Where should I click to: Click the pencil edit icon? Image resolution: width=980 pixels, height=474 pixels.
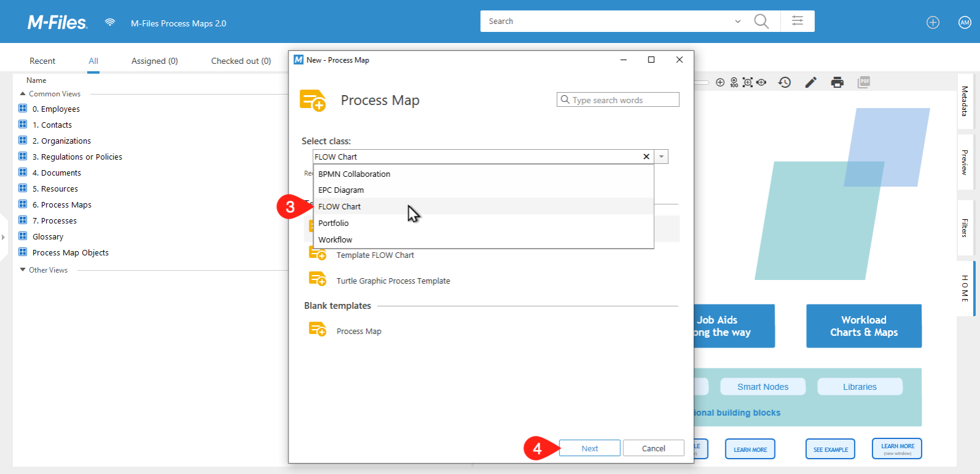click(811, 82)
